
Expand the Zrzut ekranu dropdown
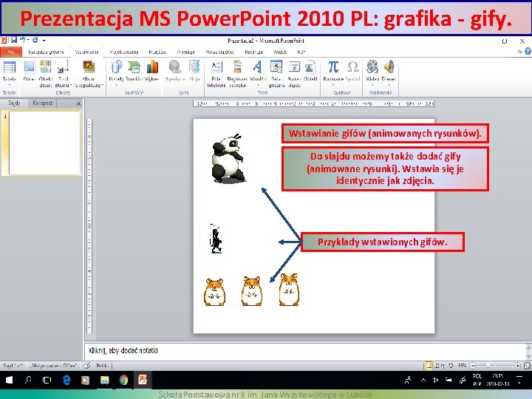click(x=71, y=85)
